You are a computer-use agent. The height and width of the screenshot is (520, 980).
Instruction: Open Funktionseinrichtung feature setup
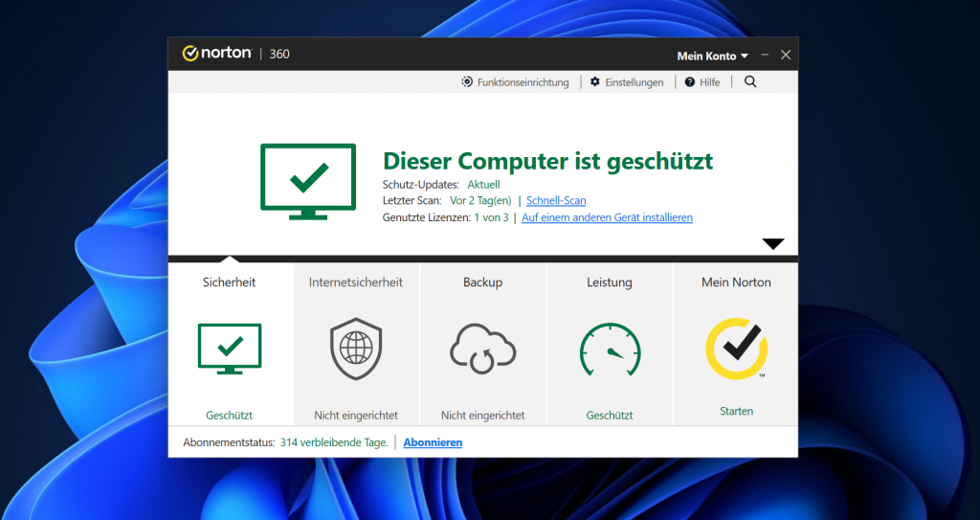tap(516, 82)
